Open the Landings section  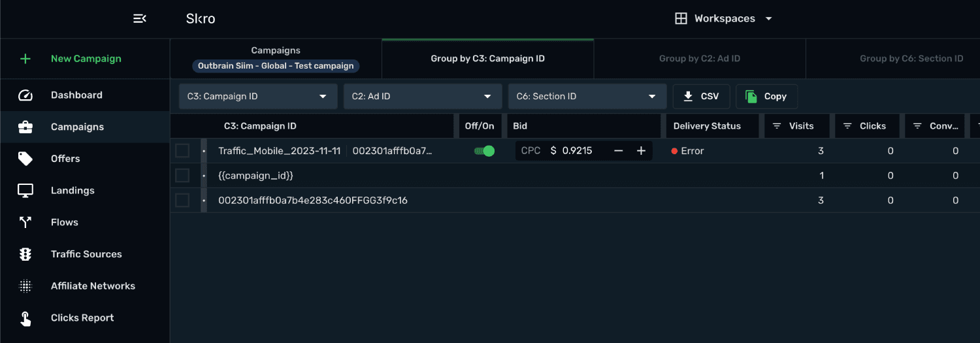pyautogui.click(x=73, y=191)
